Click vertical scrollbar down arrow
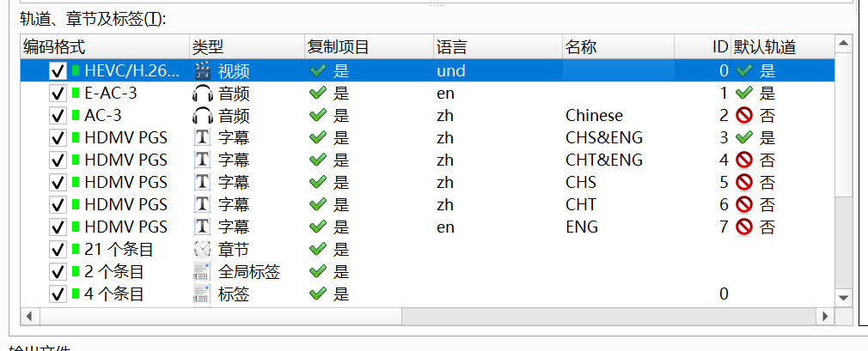 [x=843, y=298]
